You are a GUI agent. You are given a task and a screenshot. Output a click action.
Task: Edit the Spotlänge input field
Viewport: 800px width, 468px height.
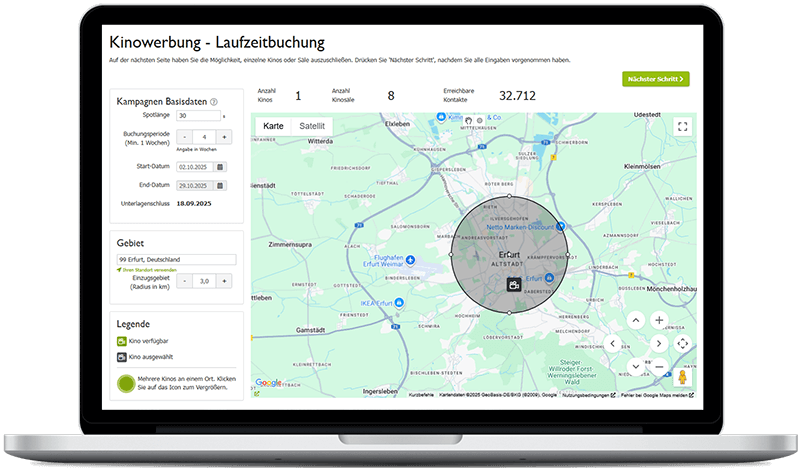tap(198, 116)
